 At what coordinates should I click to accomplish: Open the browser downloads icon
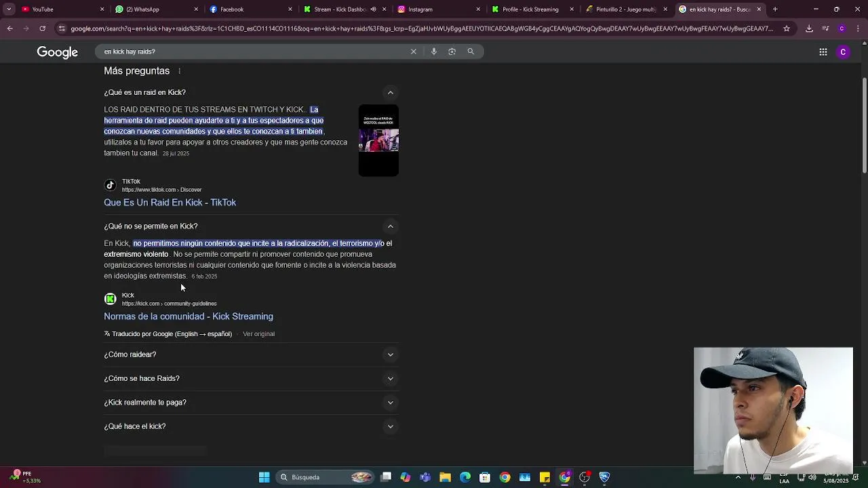[x=809, y=28]
